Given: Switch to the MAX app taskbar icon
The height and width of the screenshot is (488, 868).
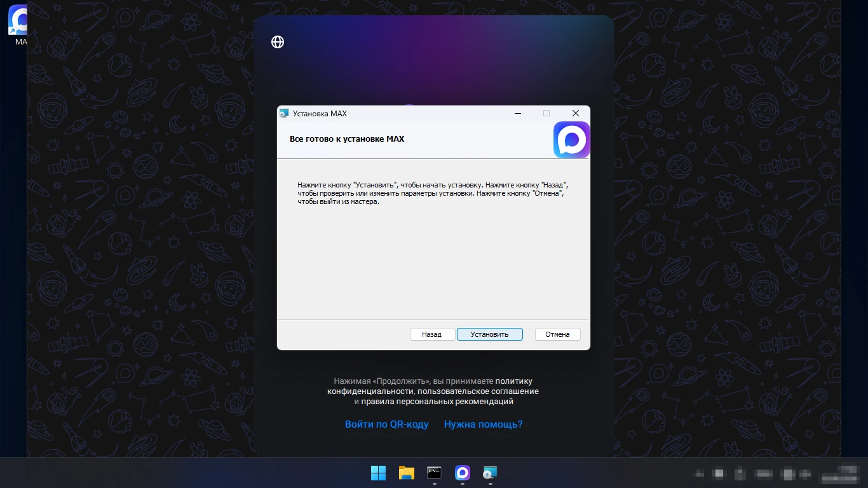Looking at the screenshot, I should 462,473.
